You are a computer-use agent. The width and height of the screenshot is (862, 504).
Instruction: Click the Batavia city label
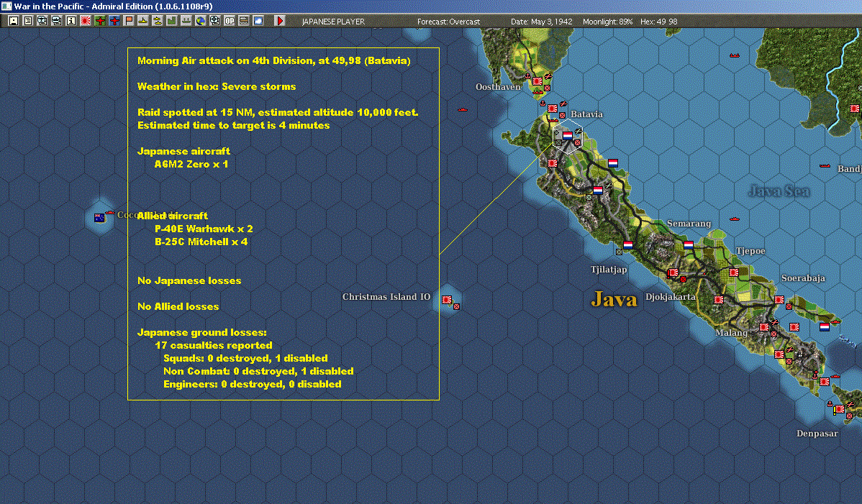tap(586, 114)
